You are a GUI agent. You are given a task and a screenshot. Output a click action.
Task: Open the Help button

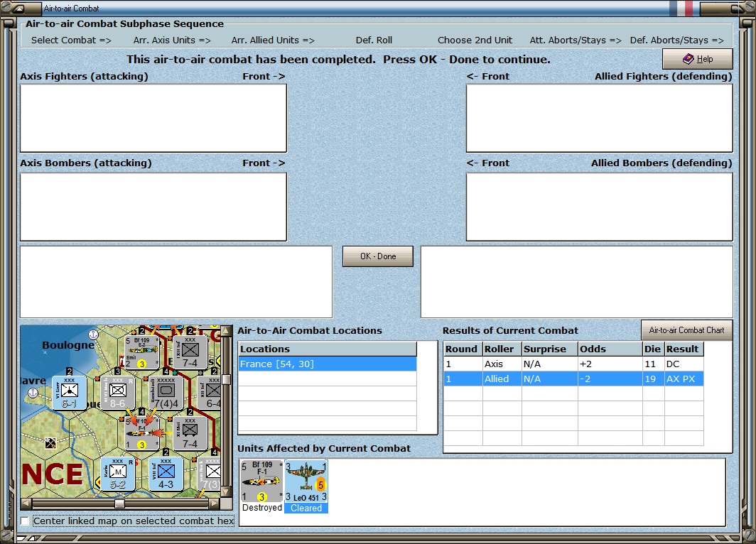click(x=697, y=59)
